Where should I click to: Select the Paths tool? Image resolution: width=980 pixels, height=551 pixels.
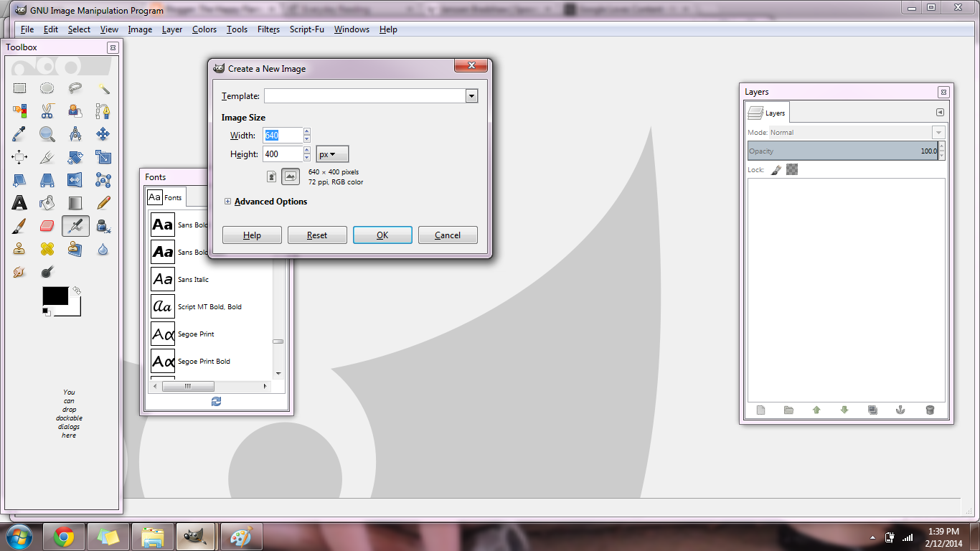tap(103, 111)
